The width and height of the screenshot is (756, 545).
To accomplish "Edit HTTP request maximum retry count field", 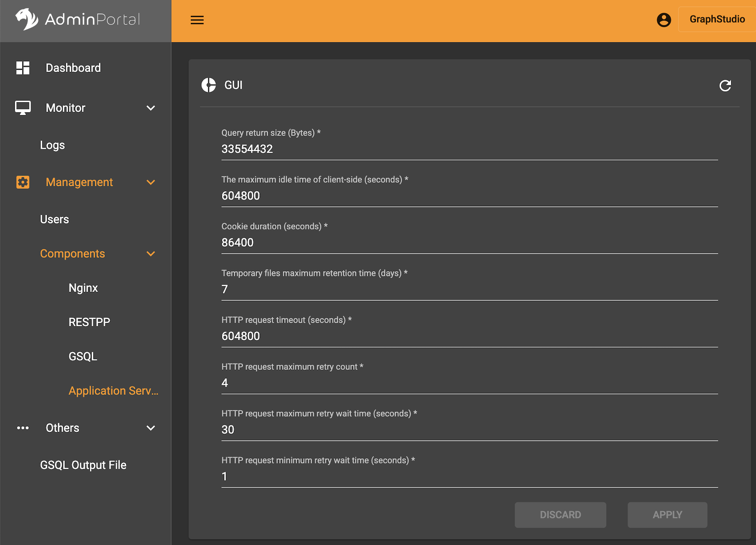I will (x=470, y=383).
